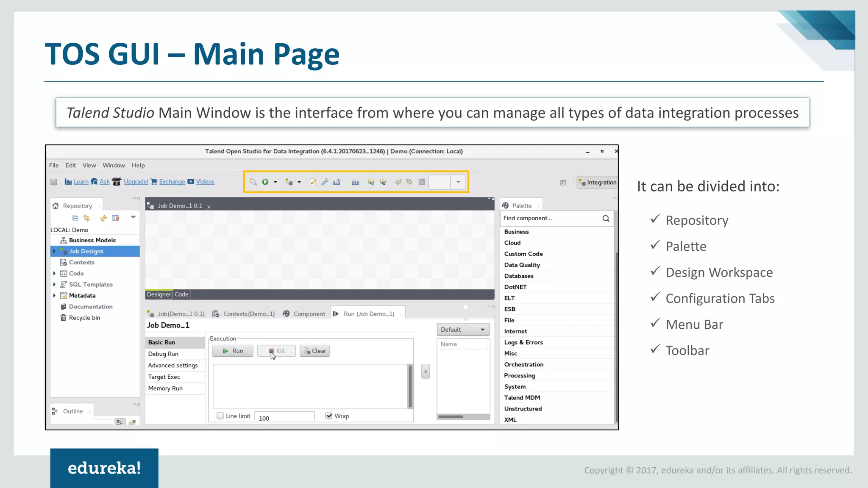Click the export items toolbar icon

(x=337, y=182)
